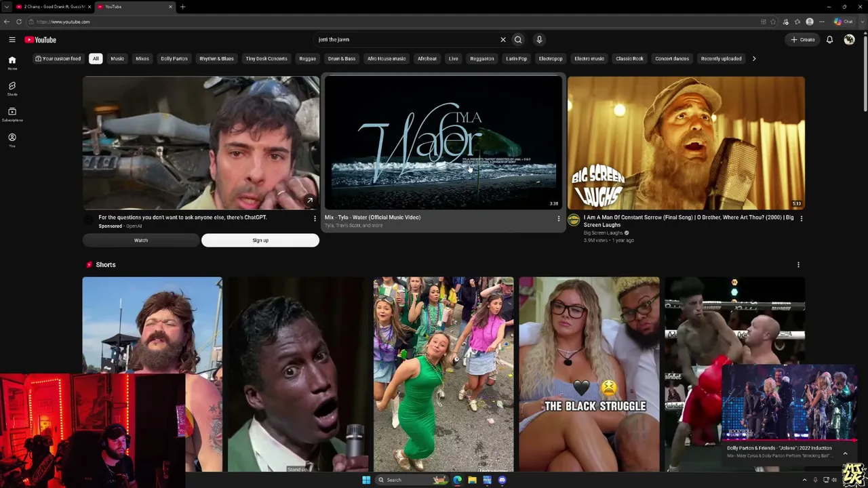Click the Watch button on the ad
Screen dimensions: 868x488
pyautogui.click(x=141, y=241)
